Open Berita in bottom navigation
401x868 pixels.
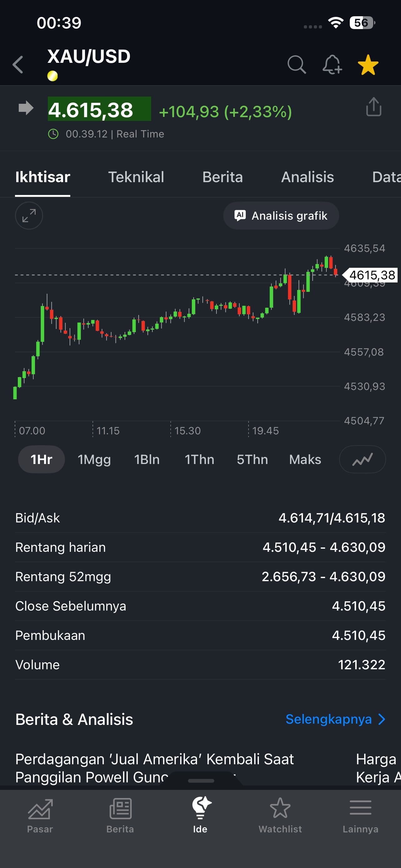[120, 815]
